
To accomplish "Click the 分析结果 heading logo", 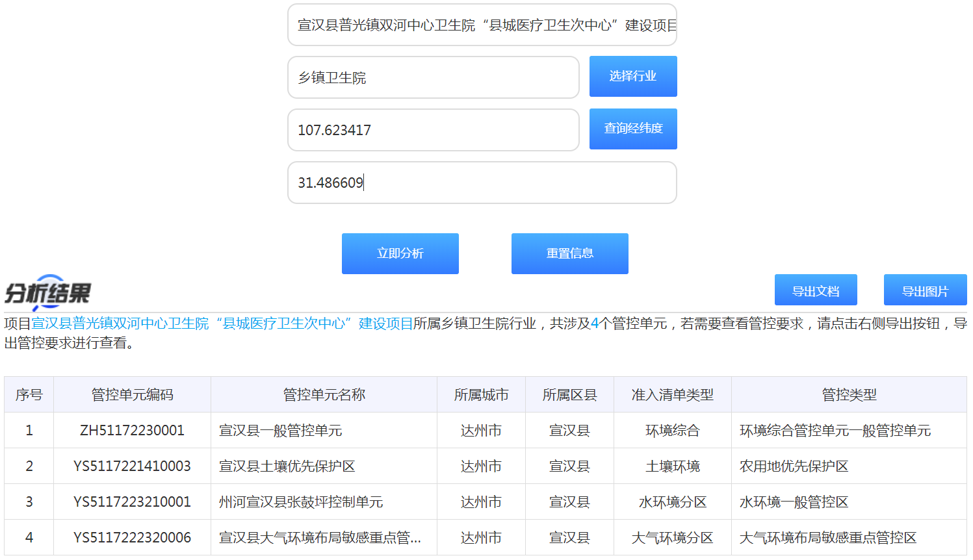I will click(x=48, y=292).
